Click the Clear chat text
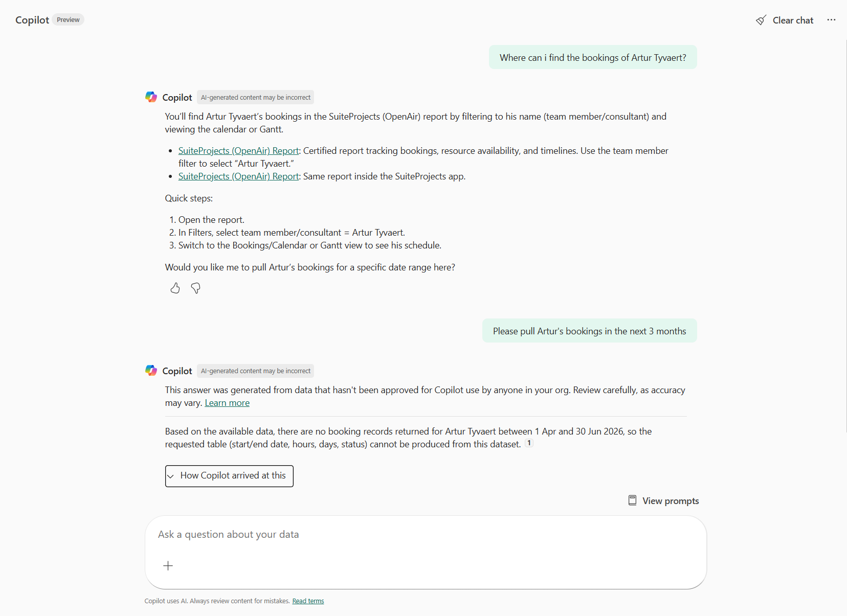Viewport: 847px width, 616px height. click(793, 20)
